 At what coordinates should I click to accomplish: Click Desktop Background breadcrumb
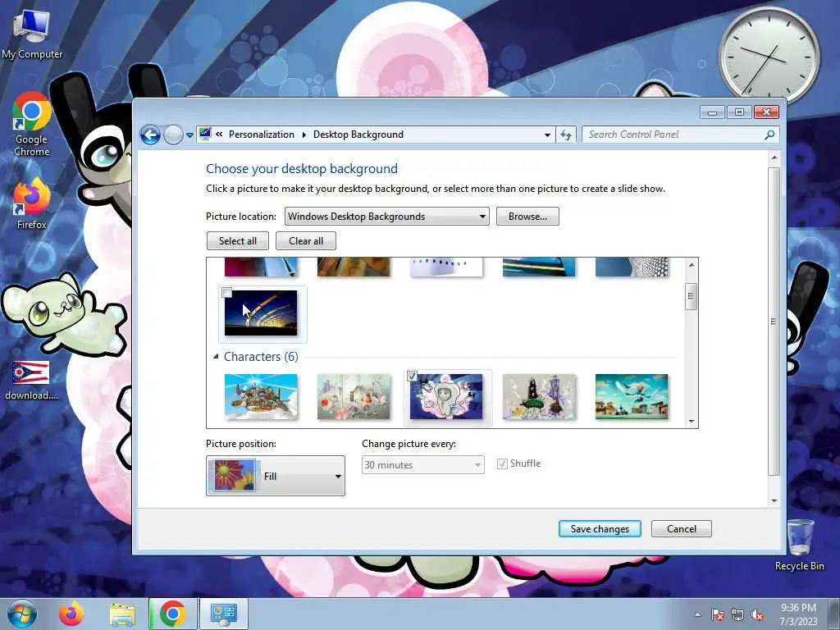[x=358, y=135]
